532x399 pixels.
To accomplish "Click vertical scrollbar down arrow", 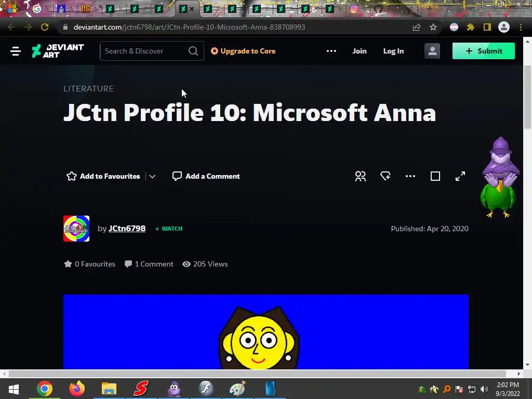I will point(527,365).
